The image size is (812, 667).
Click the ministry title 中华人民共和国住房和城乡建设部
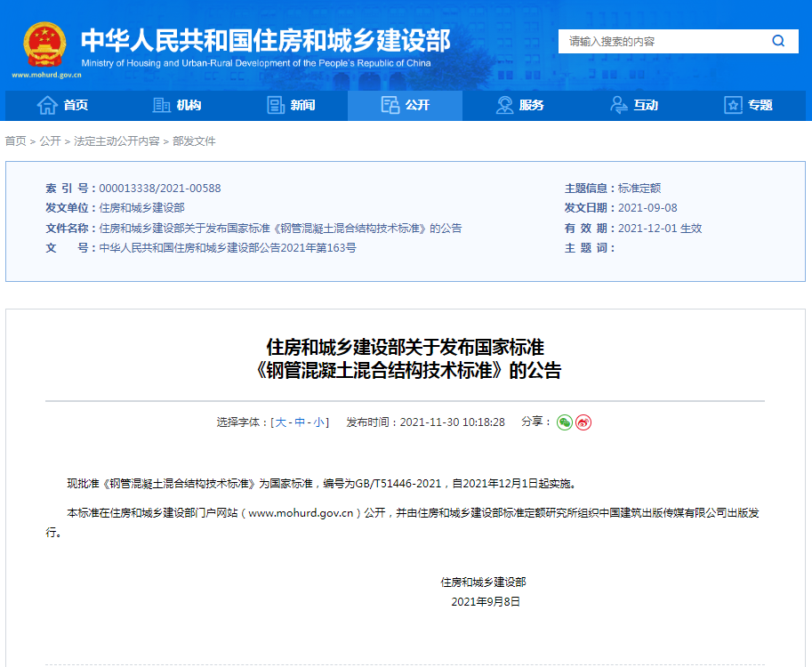click(x=265, y=40)
